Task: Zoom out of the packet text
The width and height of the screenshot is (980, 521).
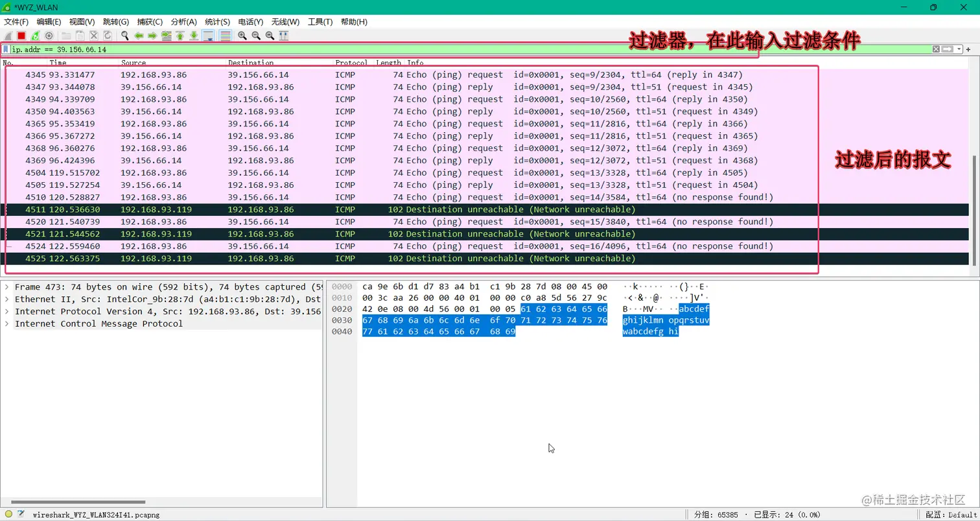Action: click(x=256, y=36)
